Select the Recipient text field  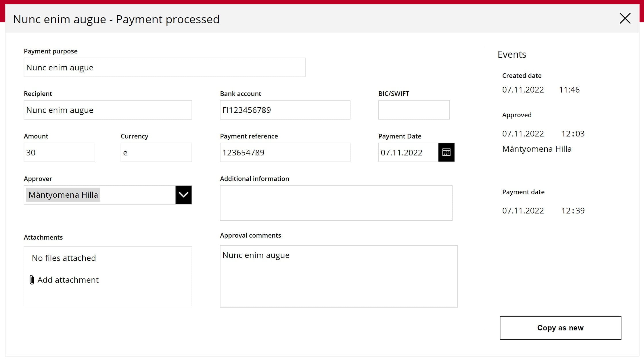pyautogui.click(x=108, y=110)
